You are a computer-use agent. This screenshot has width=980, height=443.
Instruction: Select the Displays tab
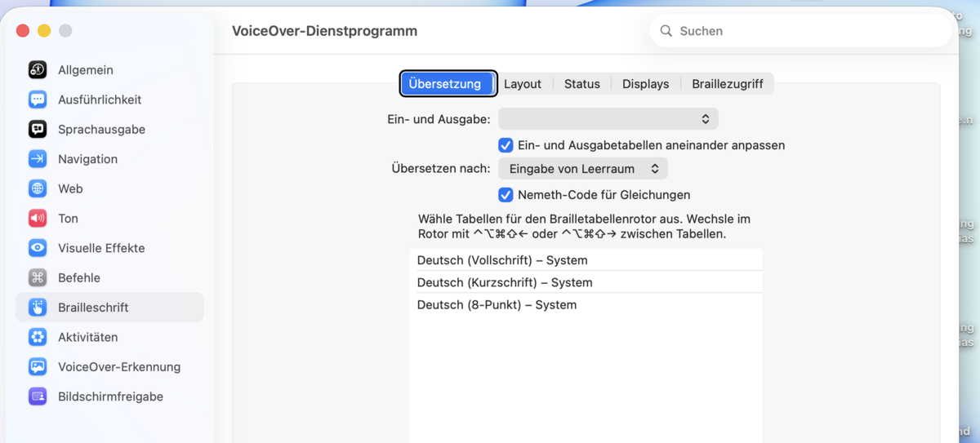pyautogui.click(x=645, y=84)
